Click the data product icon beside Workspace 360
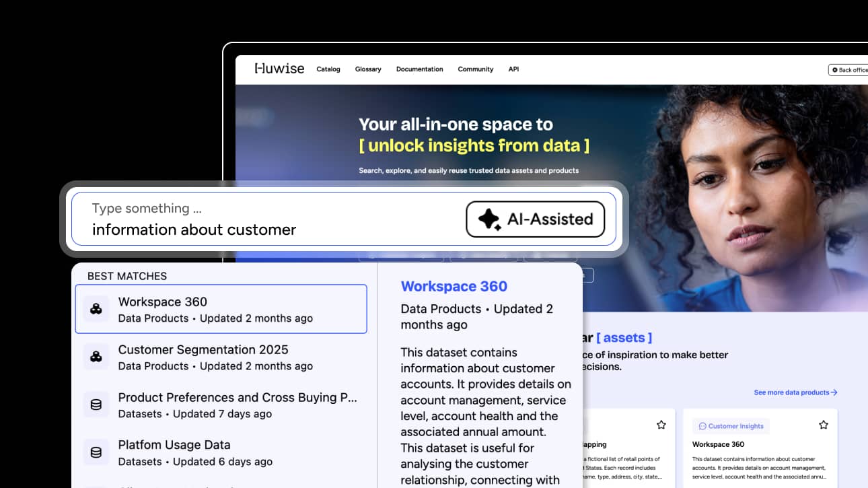The width and height of the screenshot is (868, 488). 96,309
